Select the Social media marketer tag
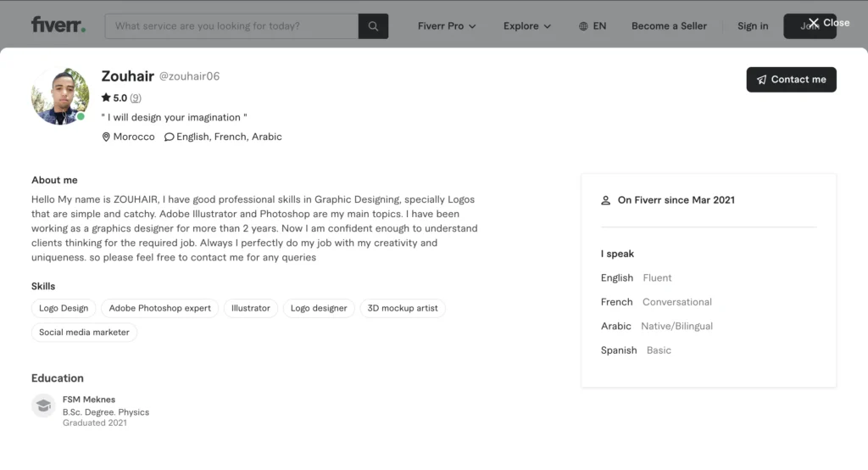The image size is (868, 470). click(x=84, y=333)
